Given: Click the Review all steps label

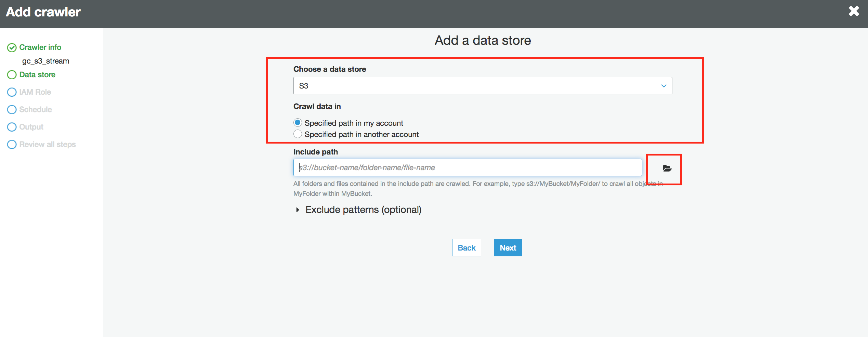Looking at the screenshot, I should point(48,144).
